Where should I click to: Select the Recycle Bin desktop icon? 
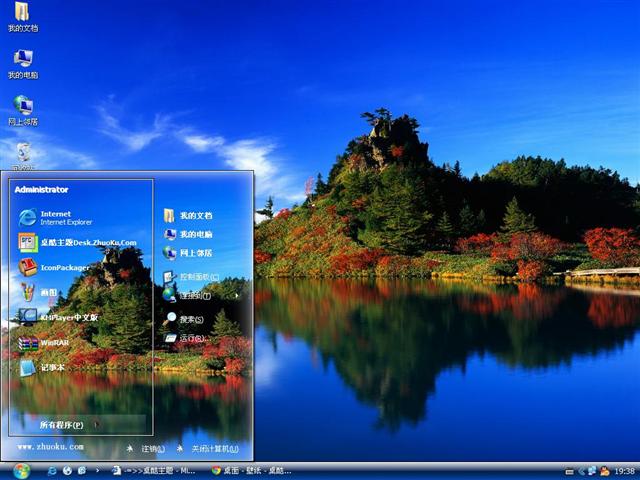point(23,156)
